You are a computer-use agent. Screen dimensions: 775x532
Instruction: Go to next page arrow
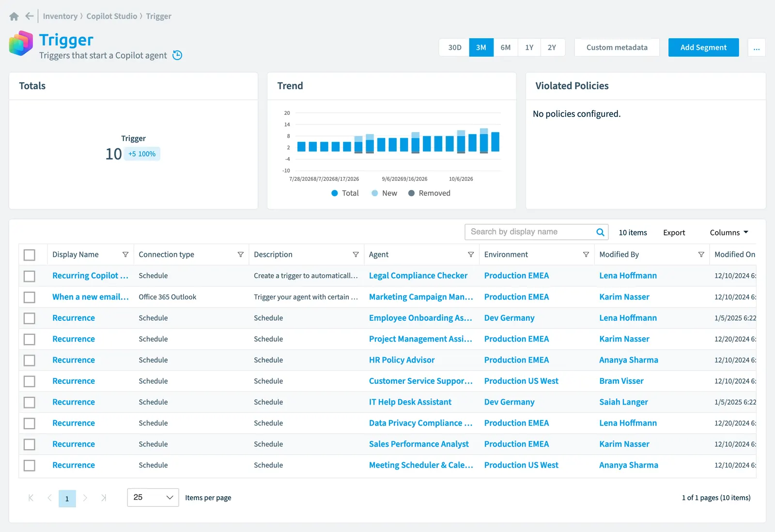click(85, 498)
